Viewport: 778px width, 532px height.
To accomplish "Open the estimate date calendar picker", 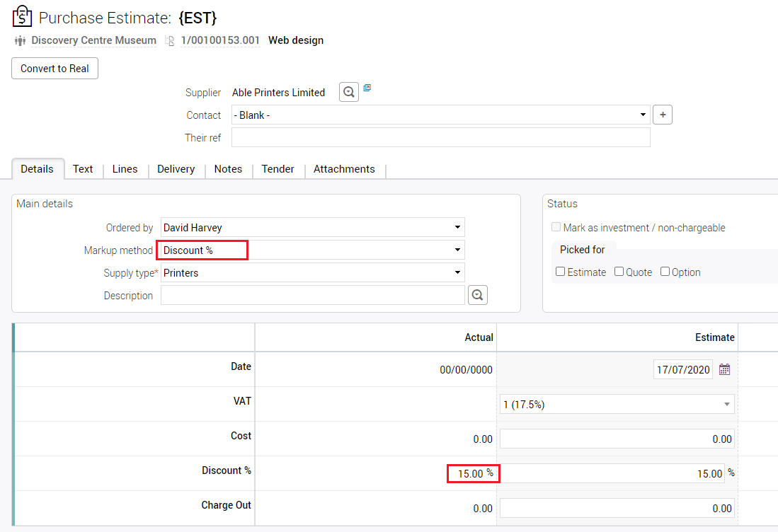I will tap(724, 369).
